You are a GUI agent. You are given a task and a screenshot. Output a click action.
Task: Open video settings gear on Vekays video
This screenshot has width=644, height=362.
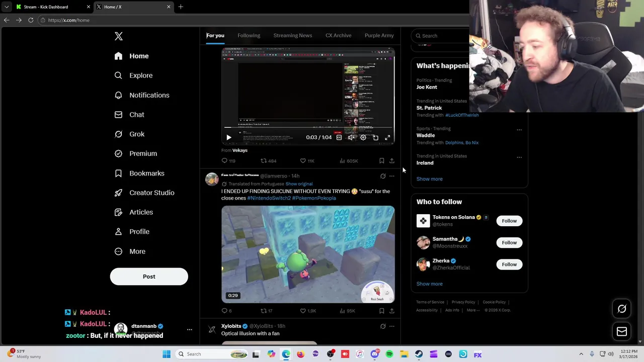363,137
